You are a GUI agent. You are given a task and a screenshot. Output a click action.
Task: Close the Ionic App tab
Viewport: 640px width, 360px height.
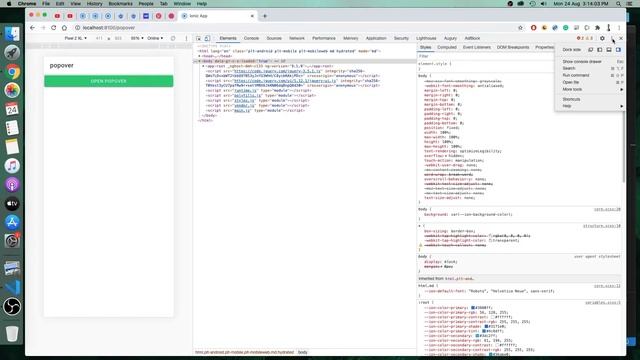click(x=252, y=16)
